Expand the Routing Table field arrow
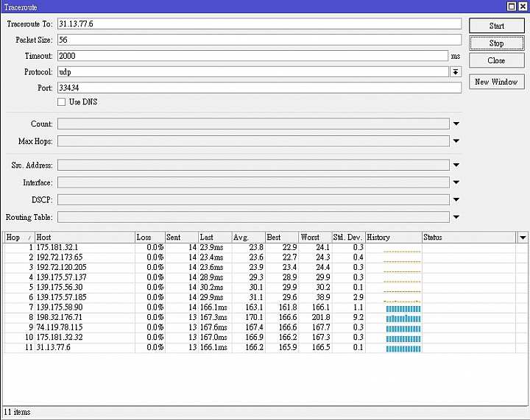 (x=456, y=217)
